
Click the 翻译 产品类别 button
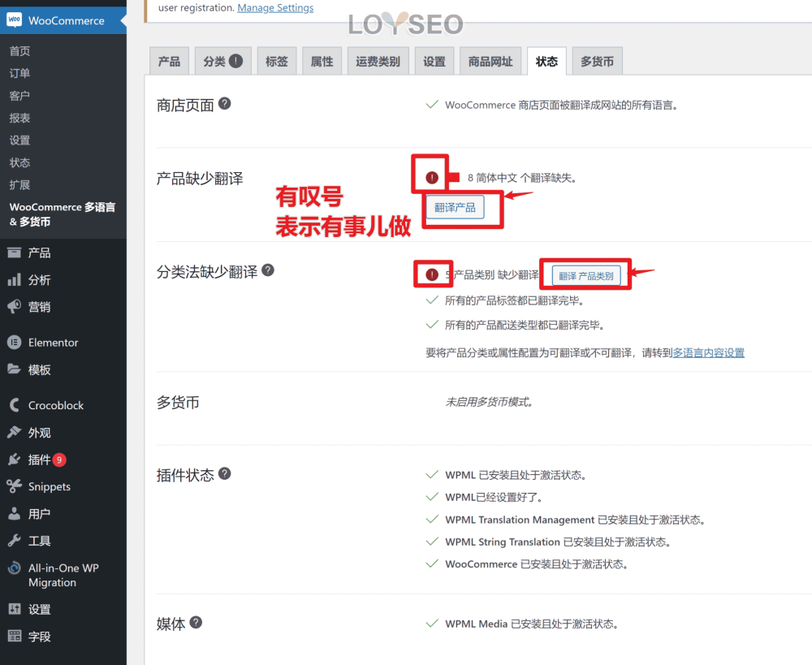pos(586,275)
